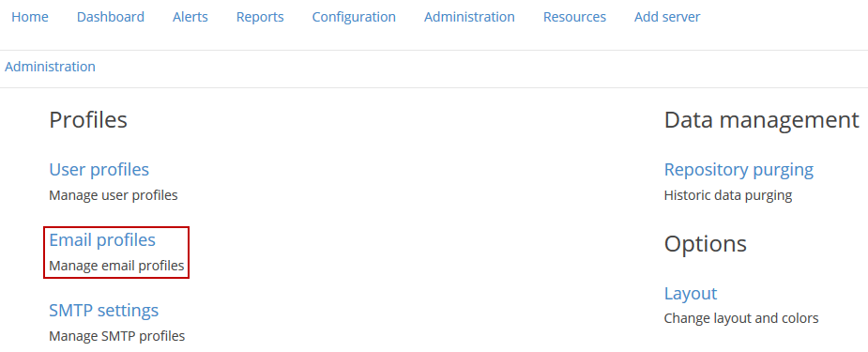Open the Email profiles link

coord(102,240)
